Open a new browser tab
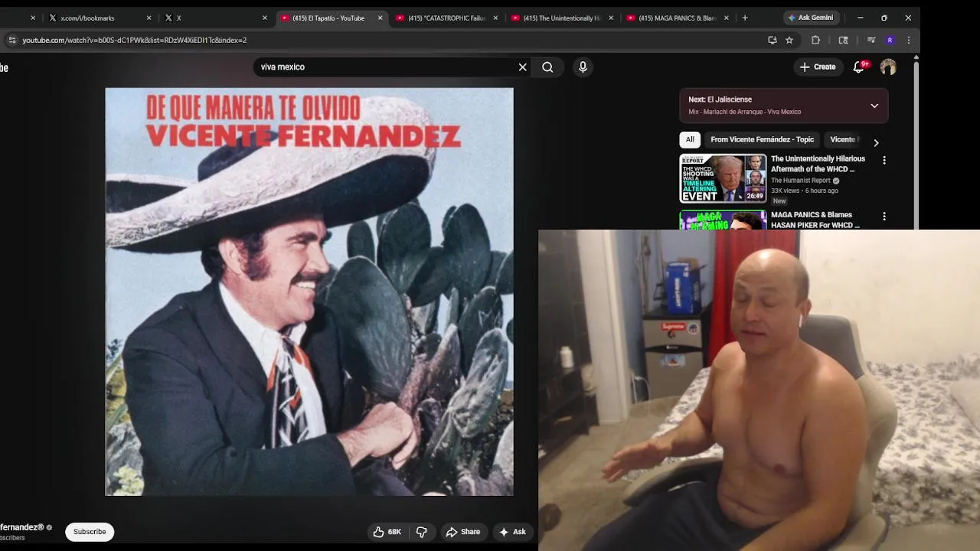Image resolution: width=980 pixels, height=551 pixels. 745,18
